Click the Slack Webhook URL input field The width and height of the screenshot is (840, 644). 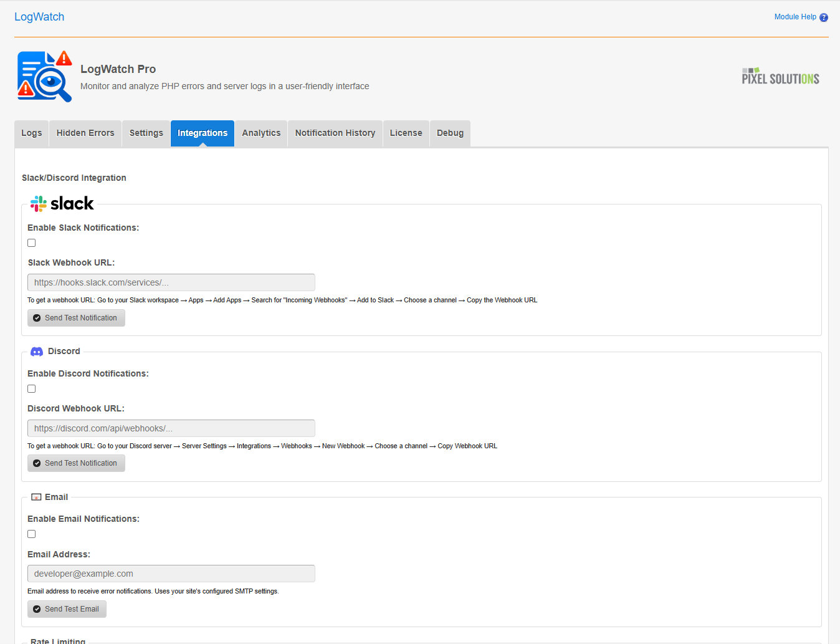[x=171, y=282]
